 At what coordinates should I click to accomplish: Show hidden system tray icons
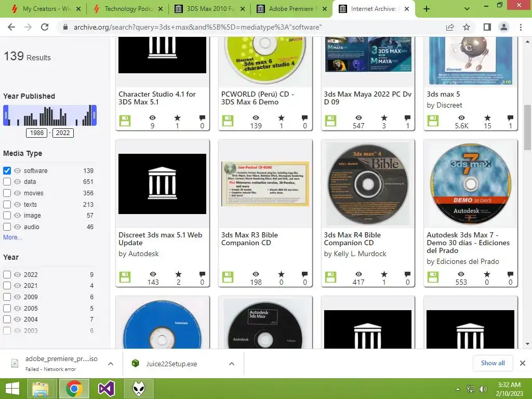click(458, 389)
